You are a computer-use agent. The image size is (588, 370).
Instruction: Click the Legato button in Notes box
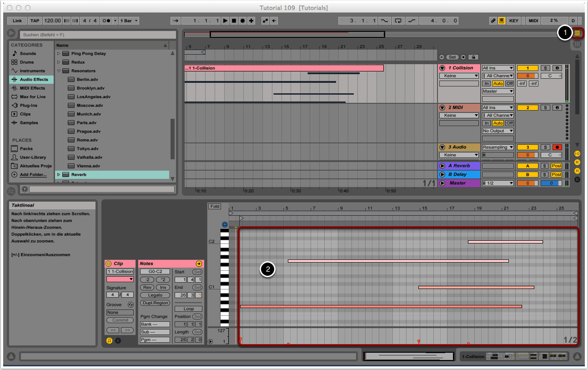click(155, 295)
